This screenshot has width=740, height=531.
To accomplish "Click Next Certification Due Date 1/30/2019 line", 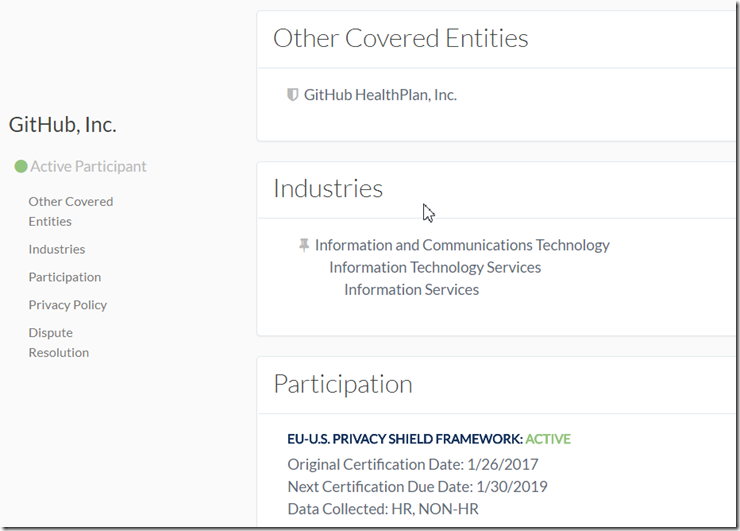I will [x=417, y=487].
